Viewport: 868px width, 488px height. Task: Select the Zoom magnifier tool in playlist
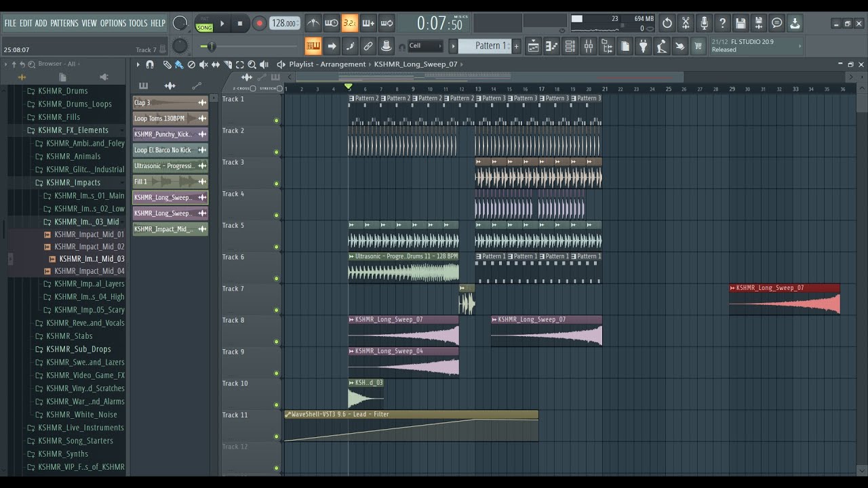coord(252,64)
